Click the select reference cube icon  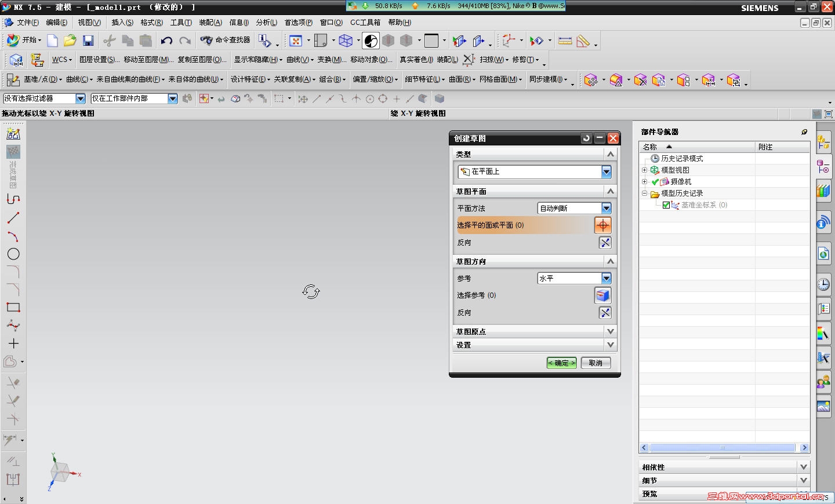click(603, 295)
